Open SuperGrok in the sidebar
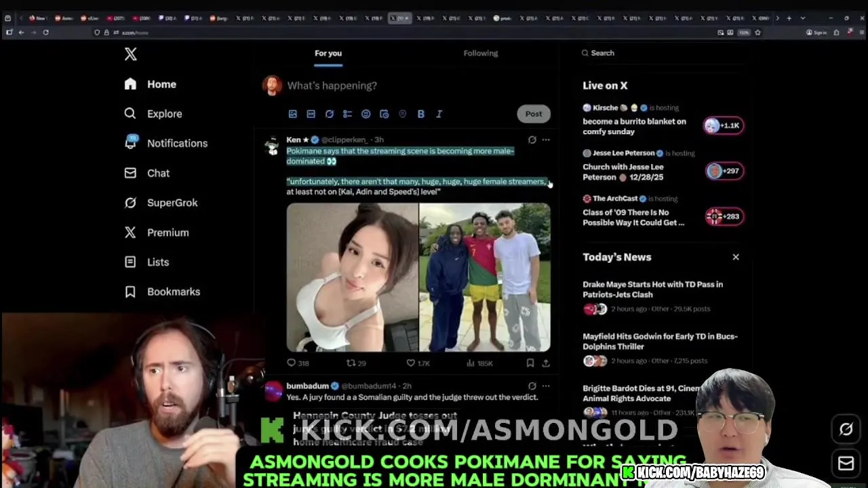This screenshot has width=868, height=488. [161, 203]
